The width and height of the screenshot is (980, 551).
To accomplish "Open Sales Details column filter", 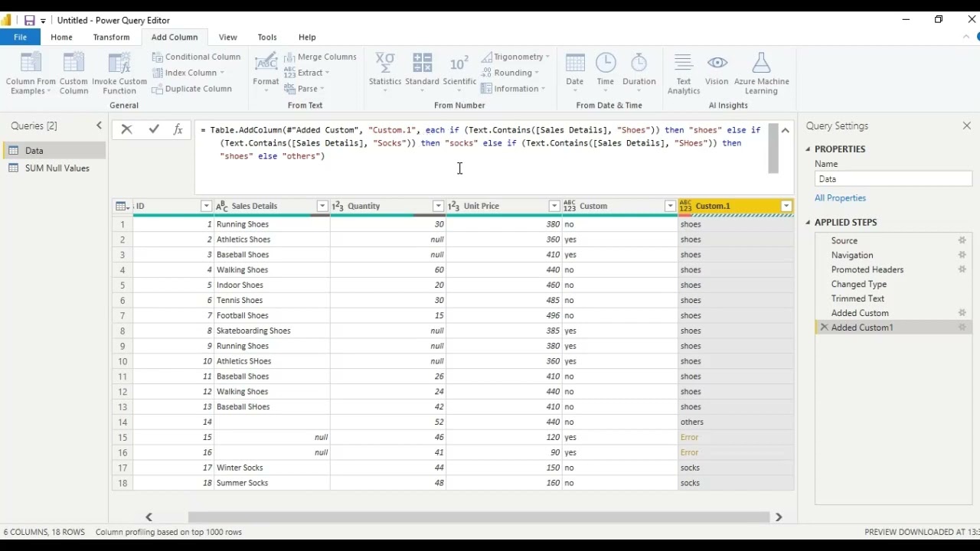I will coord(322,206).
